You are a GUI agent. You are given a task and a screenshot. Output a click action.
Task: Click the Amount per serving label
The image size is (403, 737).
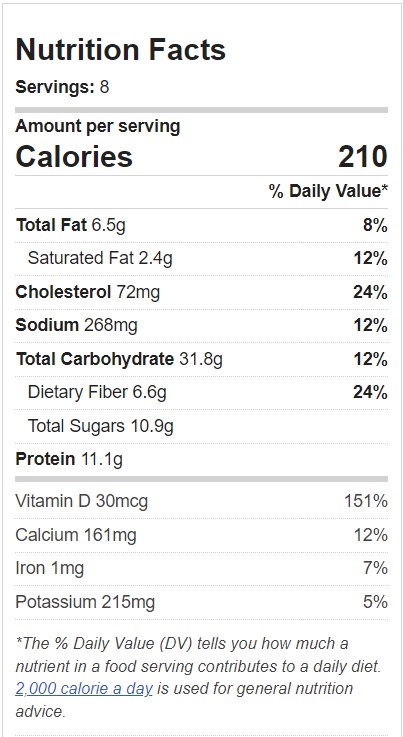(98, 126)
